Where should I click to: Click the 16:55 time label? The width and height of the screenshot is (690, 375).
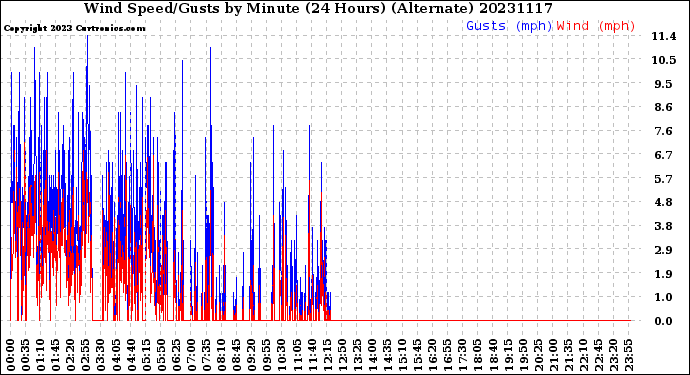pos(447,356)
